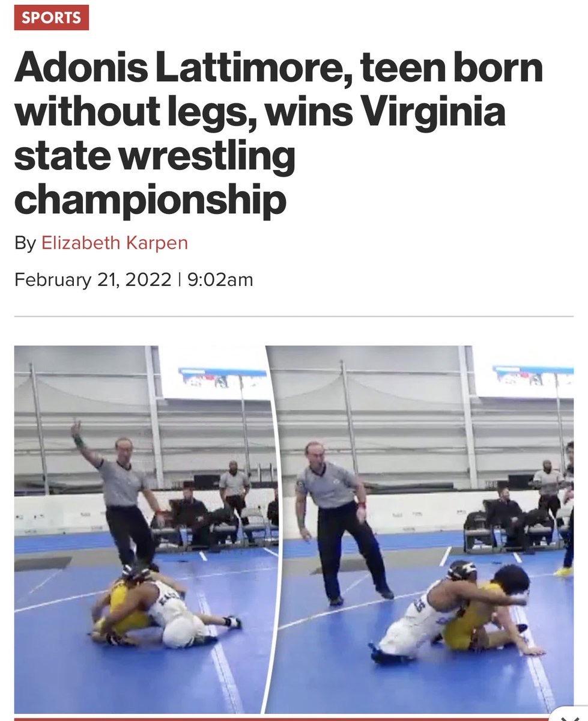Open the SPORTS section tag

coord(52,17)
